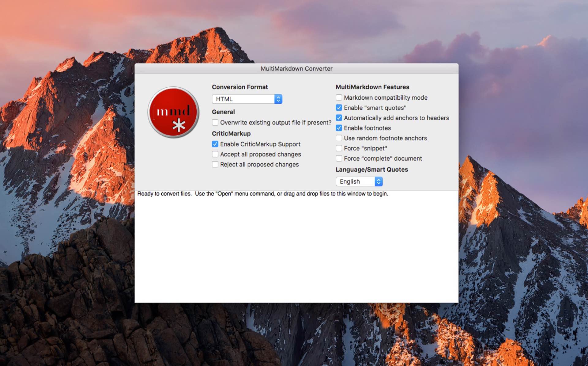Image resolution: width=588 pixels, height=366 pixels.
Task: Toggle Enable smart quotes checkbox
Action: (339, 108)
